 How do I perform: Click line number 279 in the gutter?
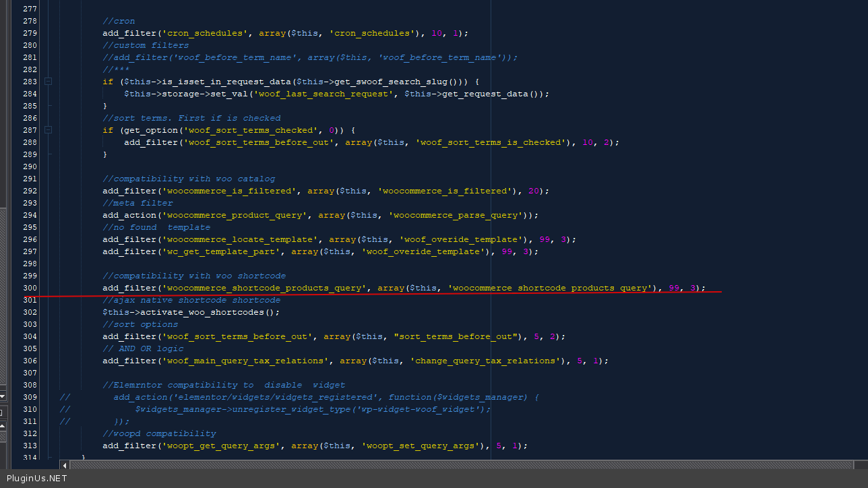29,33
